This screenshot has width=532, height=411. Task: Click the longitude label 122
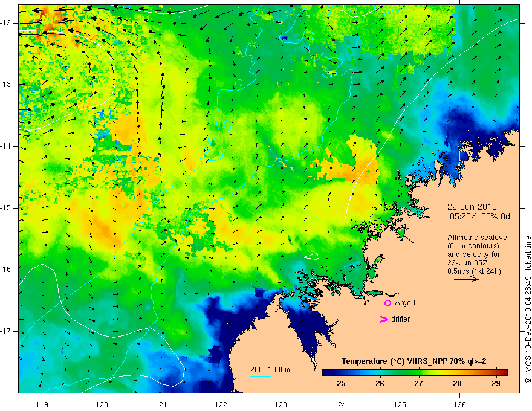point(221,404)
